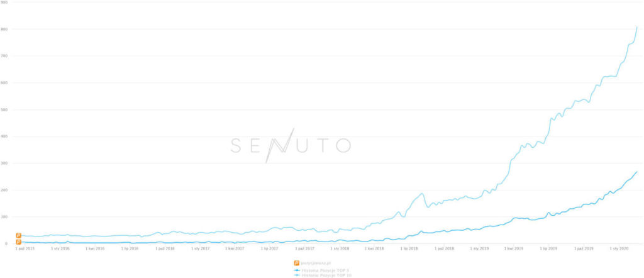Toggle the Pozycje TOP 3 series label

click(x=326, y=270)
